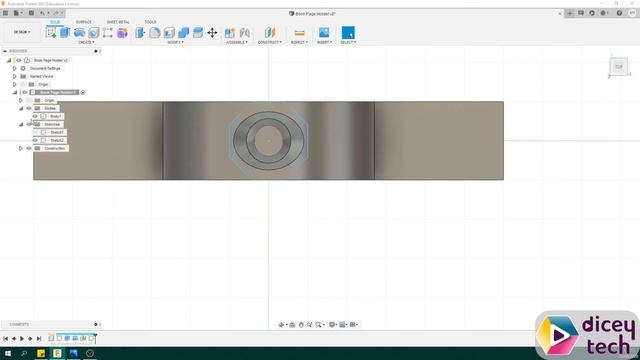This screenshot has height=360, width=640.
Task: Click the Select tool icon
Action: (x=348, y=32)
